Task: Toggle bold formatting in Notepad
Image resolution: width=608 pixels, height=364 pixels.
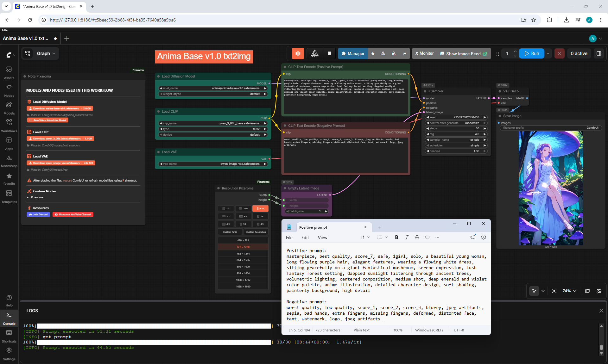Action: 396,237
